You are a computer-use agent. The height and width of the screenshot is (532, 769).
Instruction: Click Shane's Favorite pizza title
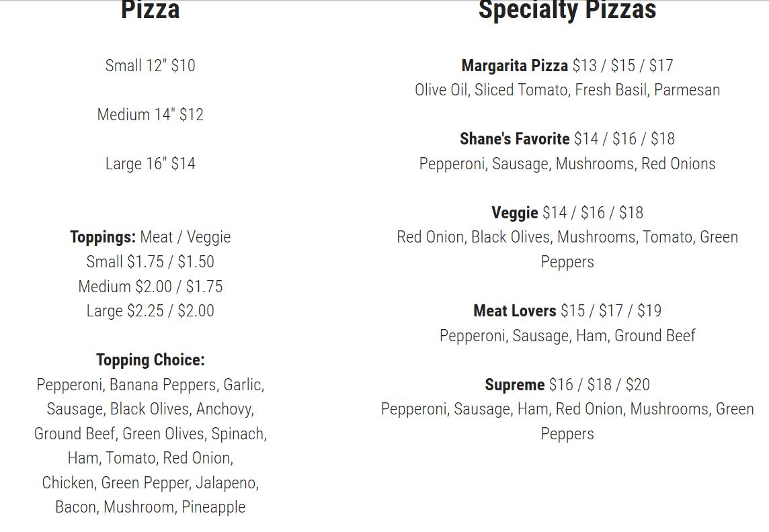tap(514, 139)
